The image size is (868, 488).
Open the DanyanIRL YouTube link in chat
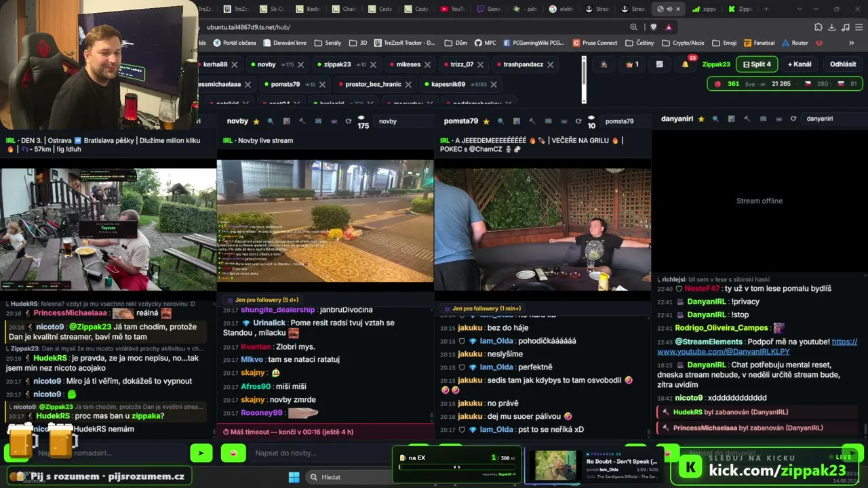click(x=757, y=347)
